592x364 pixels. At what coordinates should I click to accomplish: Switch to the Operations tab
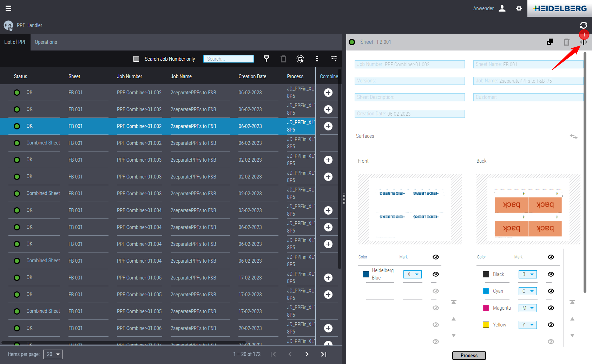click(x=46, y=42)
